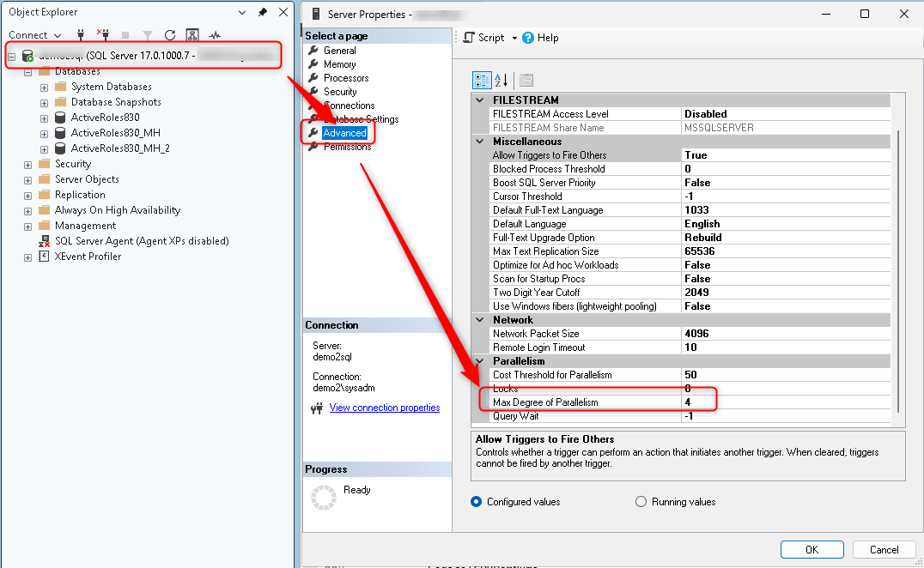Expand the Server Objects node

click(27, 180)
